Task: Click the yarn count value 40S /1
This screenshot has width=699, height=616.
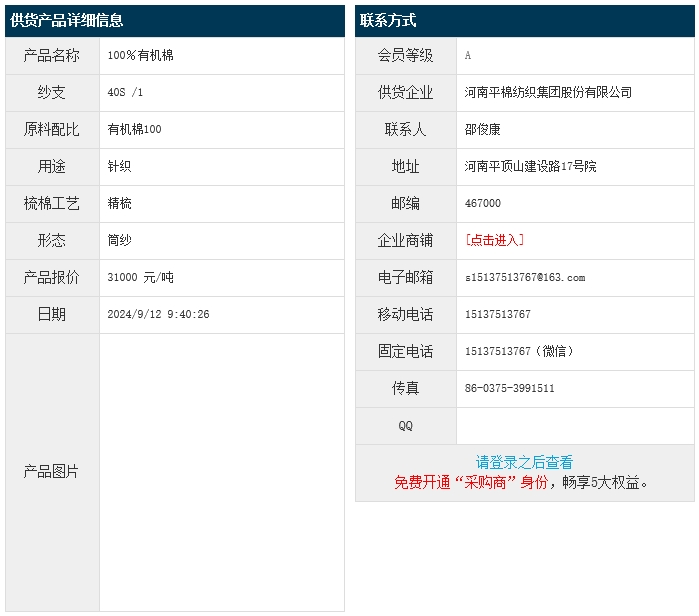Action: (x=125, y=92)
